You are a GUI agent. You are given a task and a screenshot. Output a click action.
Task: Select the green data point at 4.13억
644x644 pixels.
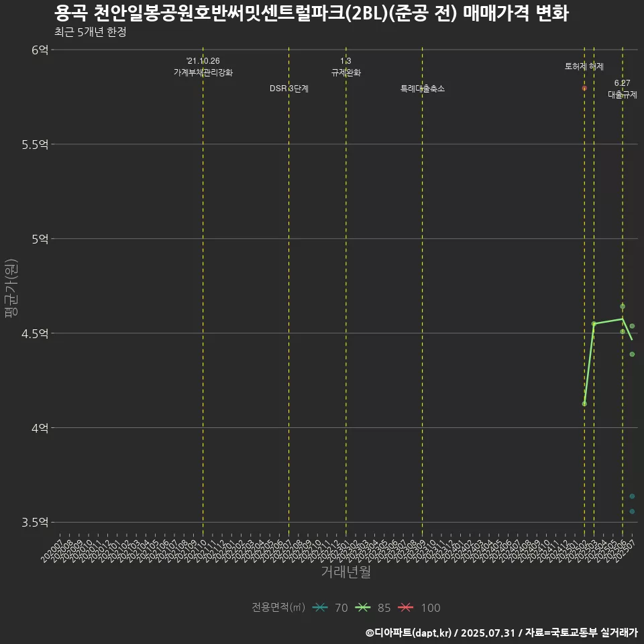(x=584, y=404)
